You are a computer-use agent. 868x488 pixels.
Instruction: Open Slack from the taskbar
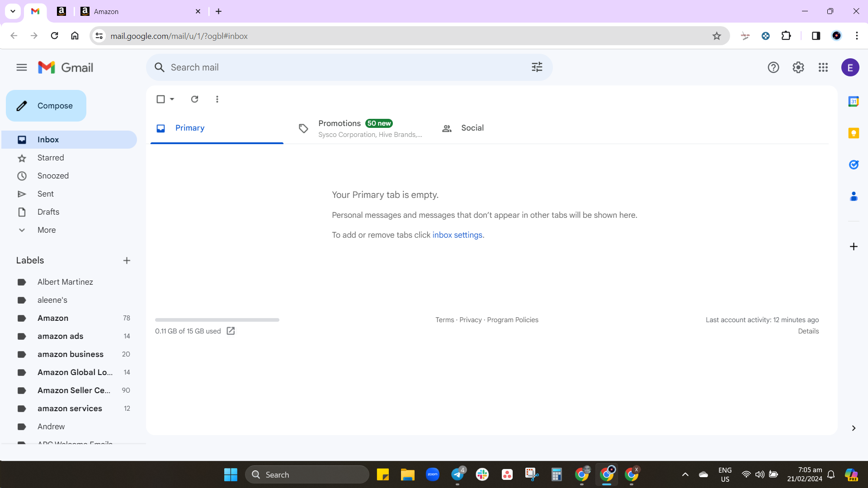[x=482, y=474]
